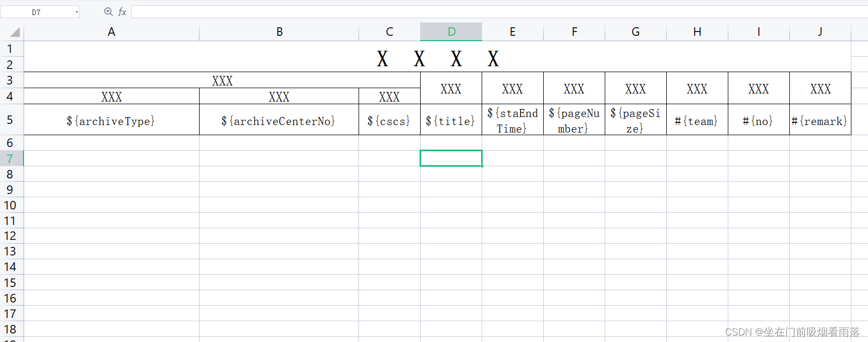
Task: Click the cell ${title}
Action: coord(451,120)
